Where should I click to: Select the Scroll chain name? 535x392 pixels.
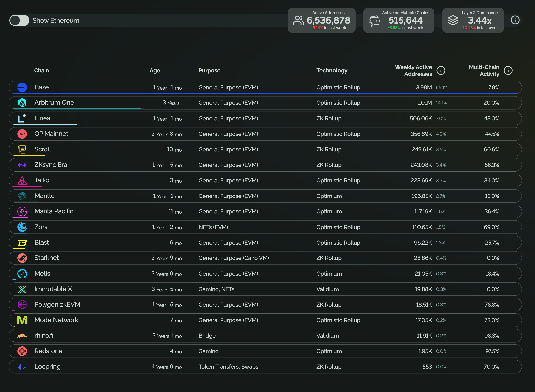[x=43, y=149]
